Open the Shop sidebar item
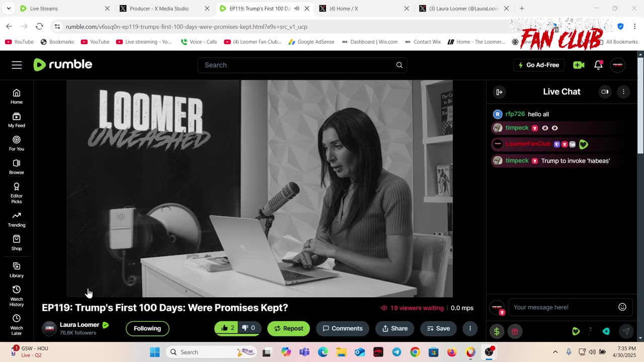This screenshot has height=362, width=644. coord(17,243)
